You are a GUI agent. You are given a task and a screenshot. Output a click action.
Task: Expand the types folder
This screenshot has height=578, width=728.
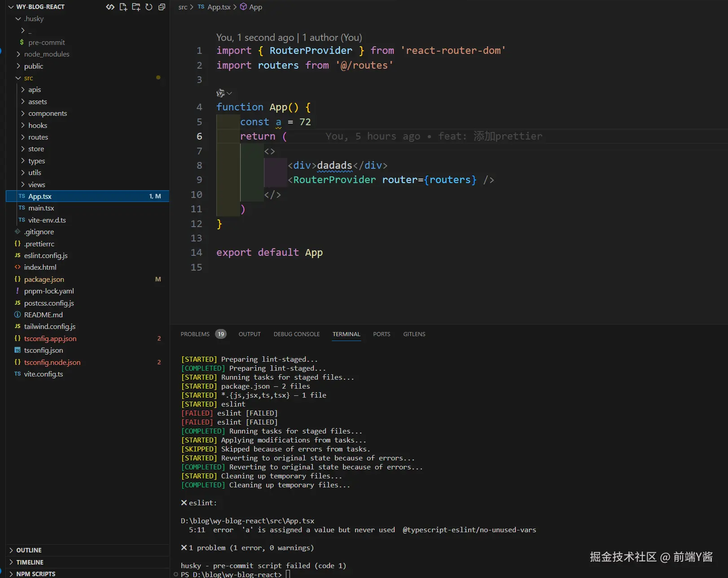pos(23,161)
